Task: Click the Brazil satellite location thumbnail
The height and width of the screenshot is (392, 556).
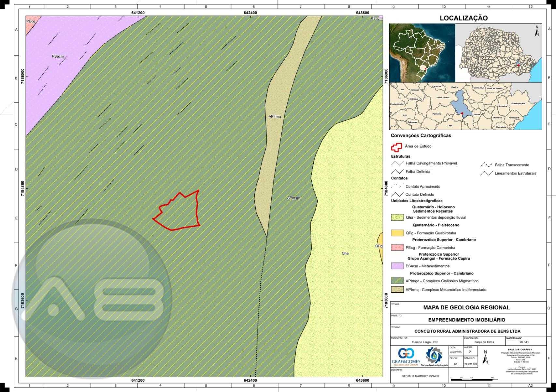Action: coord(422,53)
